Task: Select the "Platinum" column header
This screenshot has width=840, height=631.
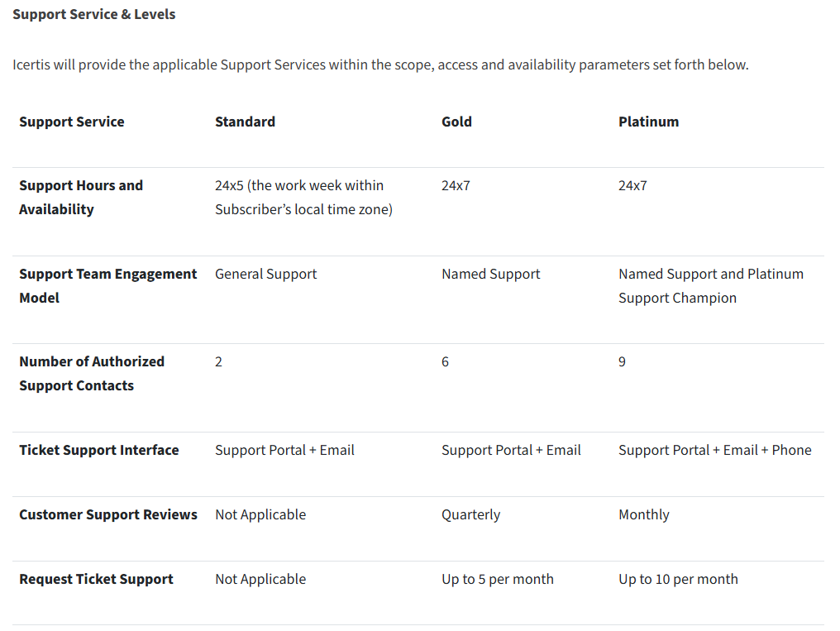Action: (648, 122)
